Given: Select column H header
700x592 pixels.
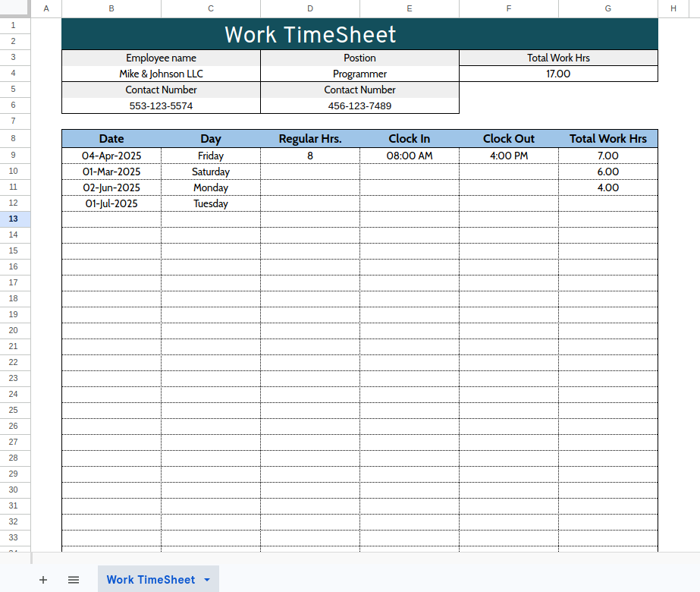Looking at the screenshot, I should (x=673, y=8).
